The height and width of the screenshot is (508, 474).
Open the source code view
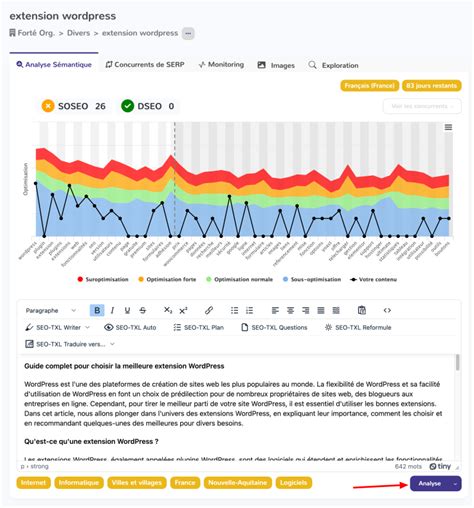387,310
